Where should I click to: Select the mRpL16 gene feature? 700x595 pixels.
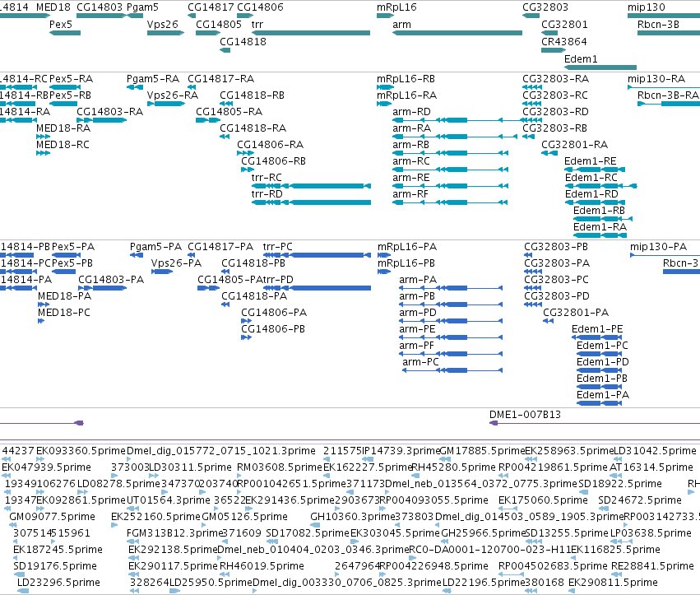point(385,16)
